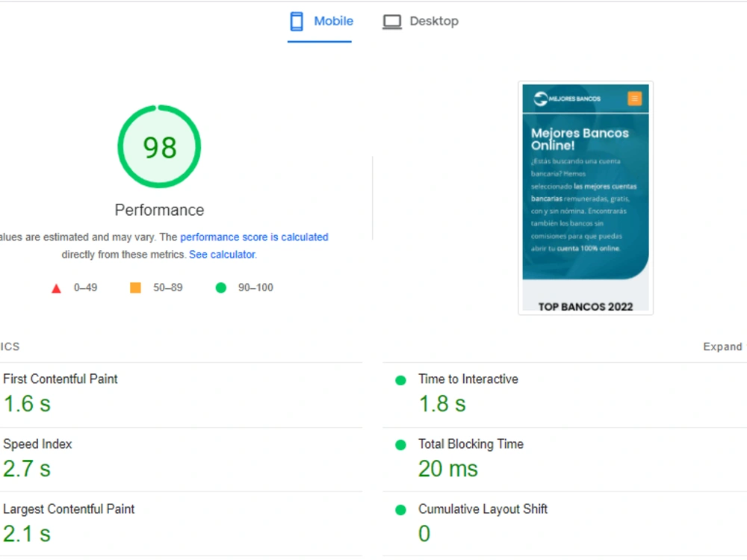Click the 98 performance score gauge
The image size is (747, 560).
coord(160,146)
